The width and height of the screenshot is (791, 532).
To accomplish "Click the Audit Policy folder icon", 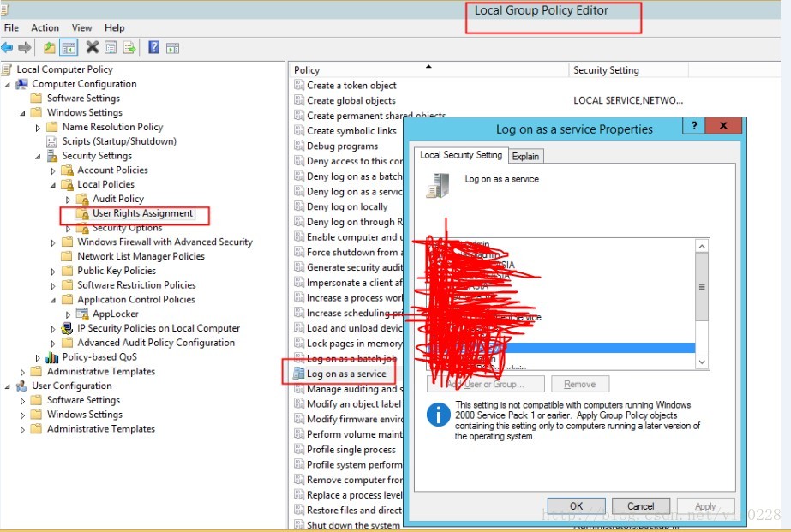I will pos(82,200).
